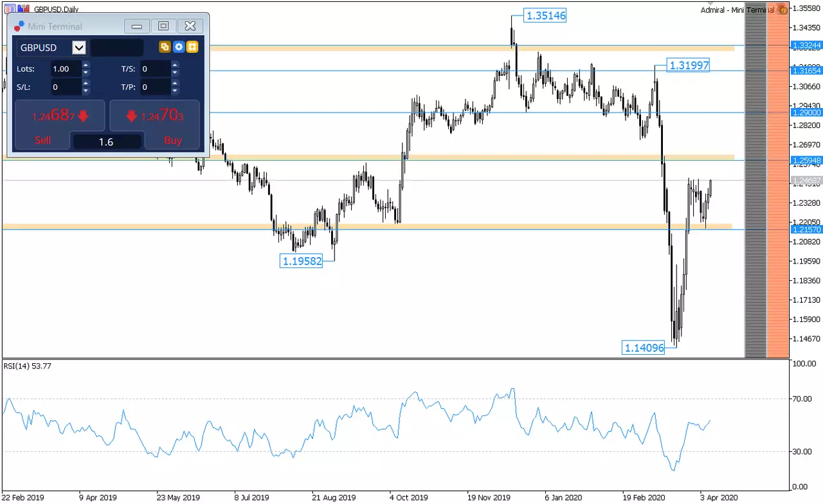Click the Admiral - Mini Terminal label

click(737, 10)
